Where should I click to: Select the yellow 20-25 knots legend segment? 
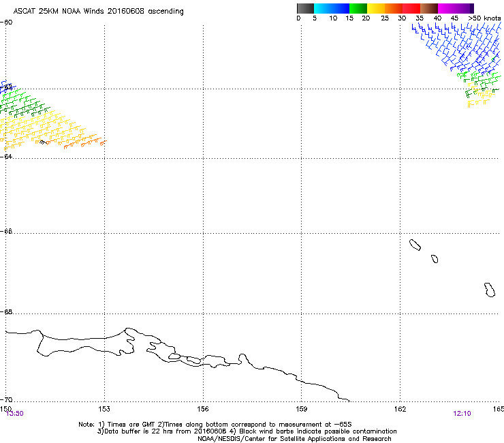(376, 8)
